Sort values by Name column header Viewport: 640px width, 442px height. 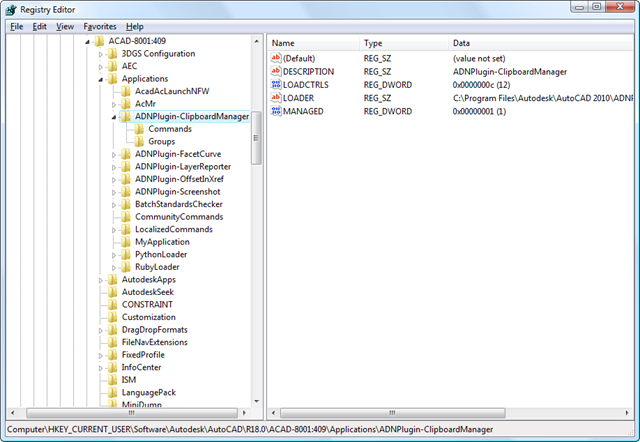(x=284, y=43)
